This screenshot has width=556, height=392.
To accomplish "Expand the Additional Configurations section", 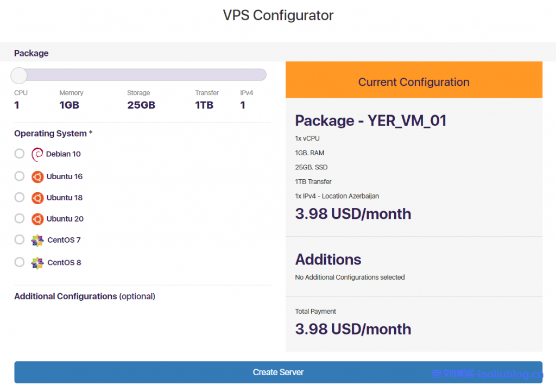I will point(84,296).
